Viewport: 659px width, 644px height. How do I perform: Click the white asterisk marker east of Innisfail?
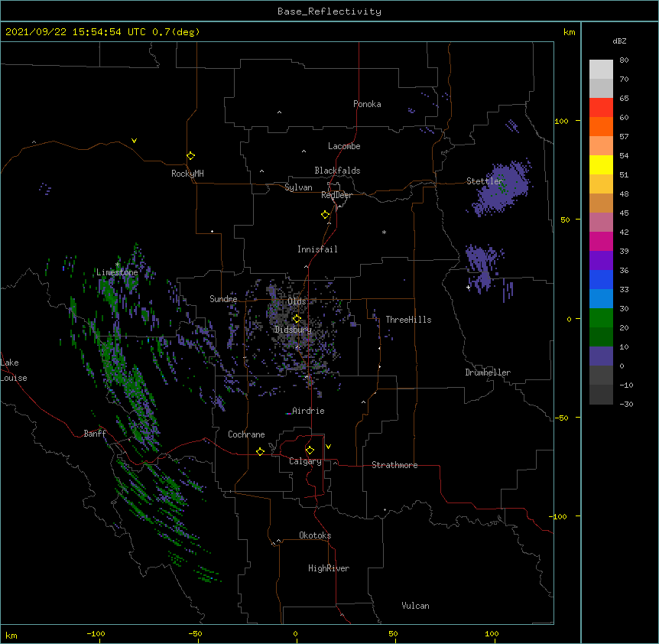pos(384,232)
